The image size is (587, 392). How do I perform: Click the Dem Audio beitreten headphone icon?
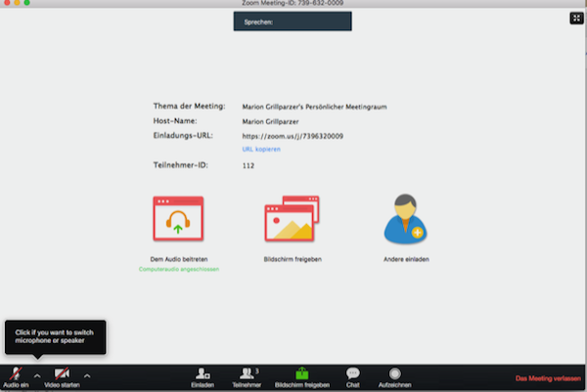pos(178,219)
